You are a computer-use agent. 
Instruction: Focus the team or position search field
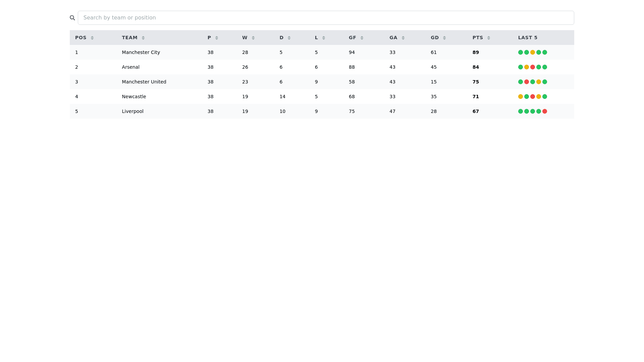326,18
